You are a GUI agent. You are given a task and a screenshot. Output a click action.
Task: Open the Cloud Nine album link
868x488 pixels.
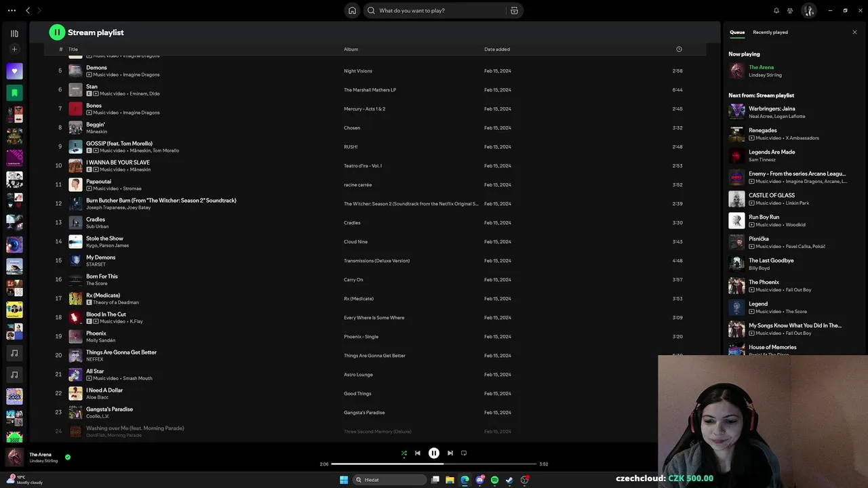tap(355, 241)
